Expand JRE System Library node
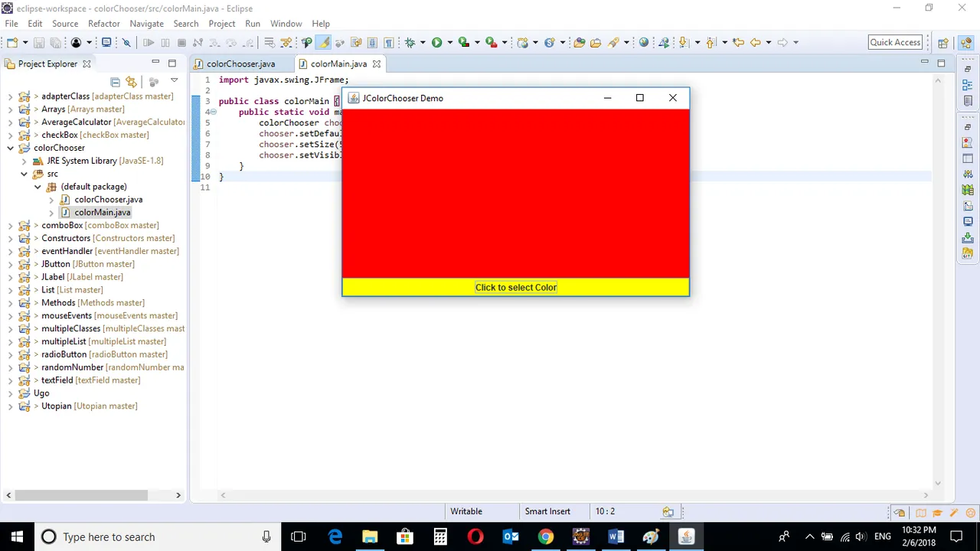The width and height of the screenshot is (980, 551). tap(24, 161)
